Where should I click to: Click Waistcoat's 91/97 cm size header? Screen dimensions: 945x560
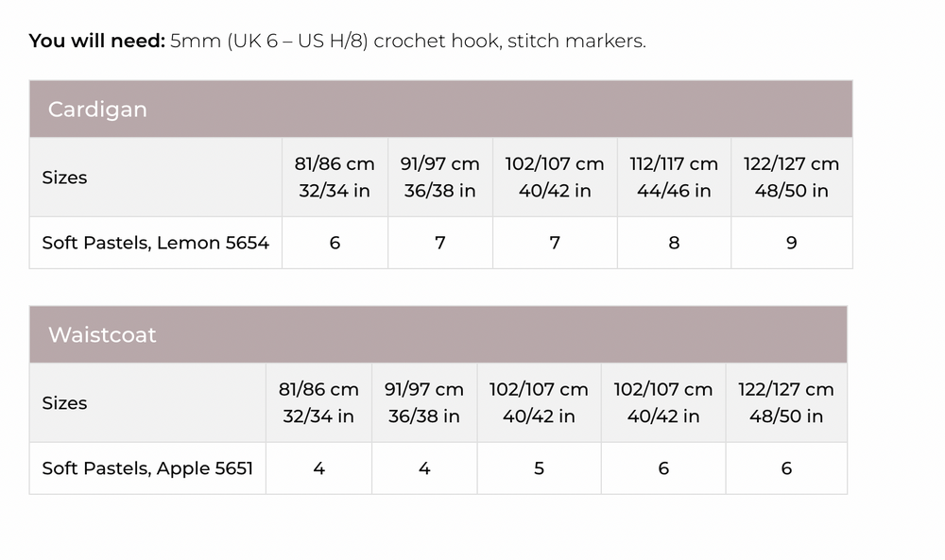(424, 402)
